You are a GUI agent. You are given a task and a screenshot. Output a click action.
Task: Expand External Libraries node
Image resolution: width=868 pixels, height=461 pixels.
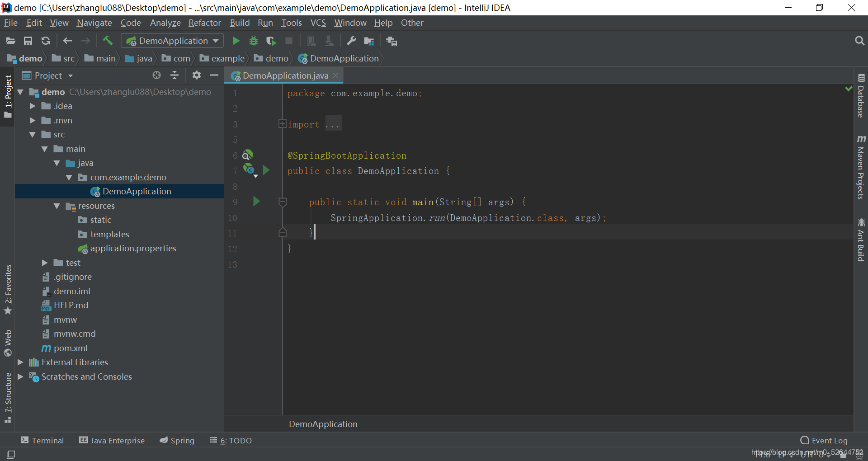pos(20,362)
